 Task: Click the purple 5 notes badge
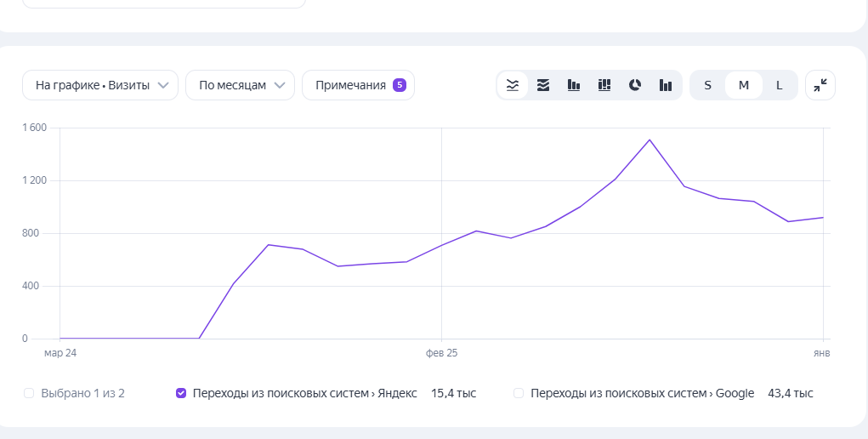click(x=400, y=85)
